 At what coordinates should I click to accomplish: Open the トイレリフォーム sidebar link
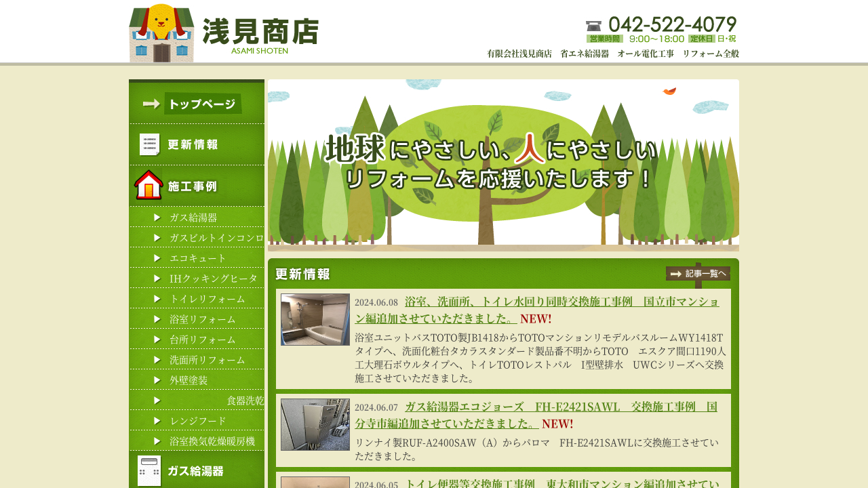pos(207,299)
